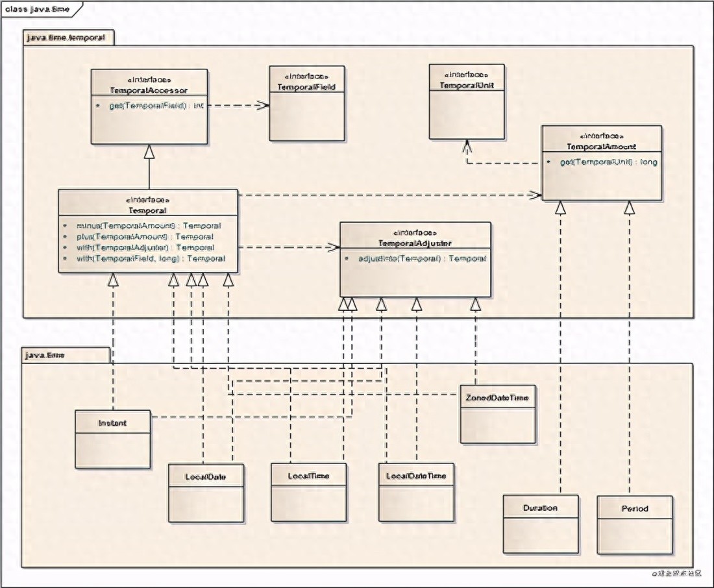
Task: Click the Instant class box
Action: tap(112, 439)
